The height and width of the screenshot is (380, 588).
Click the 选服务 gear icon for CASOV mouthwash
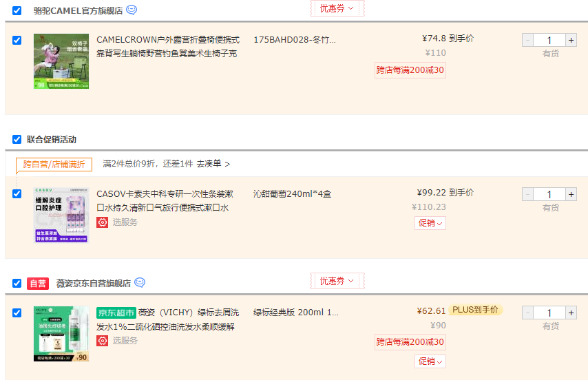103,222
